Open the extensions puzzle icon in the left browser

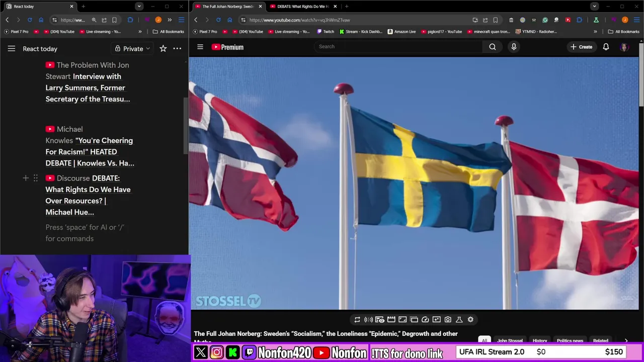[x=130, y=20]
